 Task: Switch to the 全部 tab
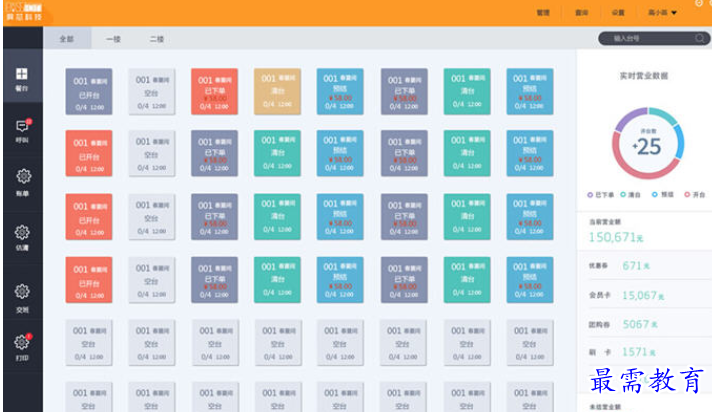click(67, 39)
